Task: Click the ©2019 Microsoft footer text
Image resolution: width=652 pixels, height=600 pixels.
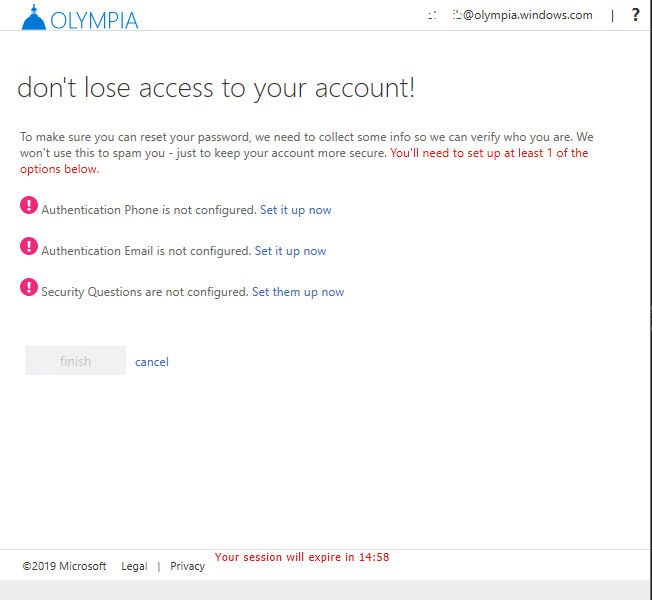Action: pos(64,566)
